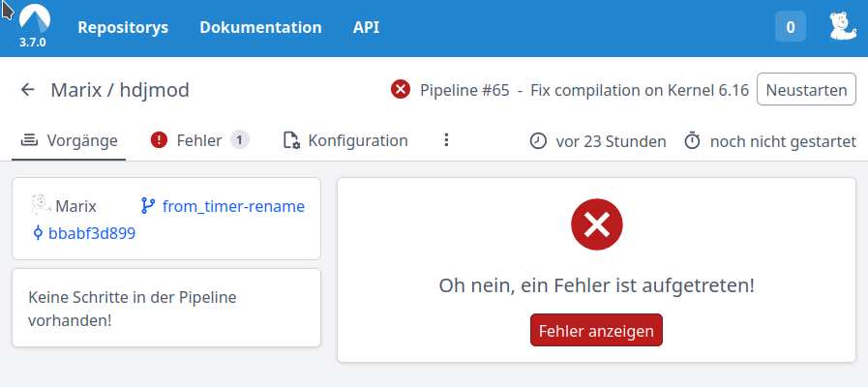Image resolution: width=868 pixels, height=387 pixels.
Task: Click the author name Marix in card
Action: point(75,206)
